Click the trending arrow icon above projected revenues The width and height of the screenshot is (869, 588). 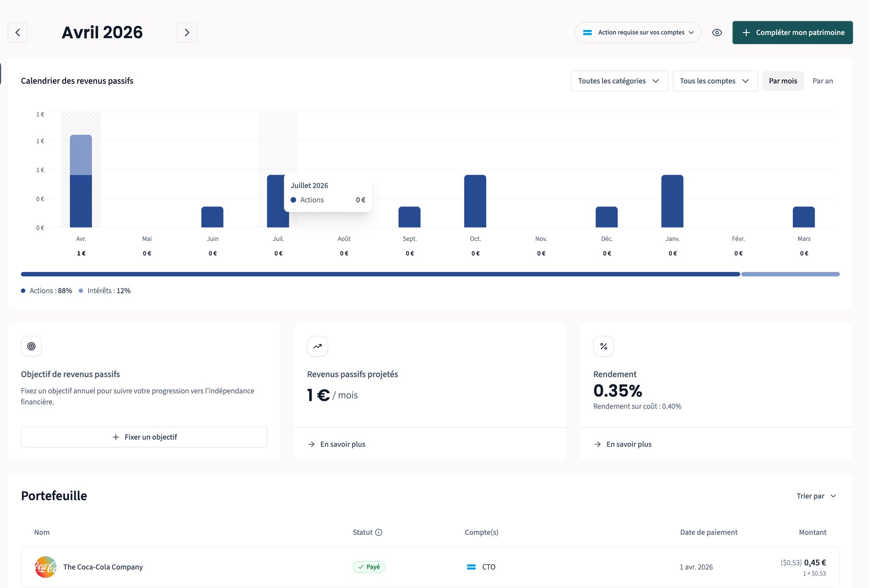(317, 346)
